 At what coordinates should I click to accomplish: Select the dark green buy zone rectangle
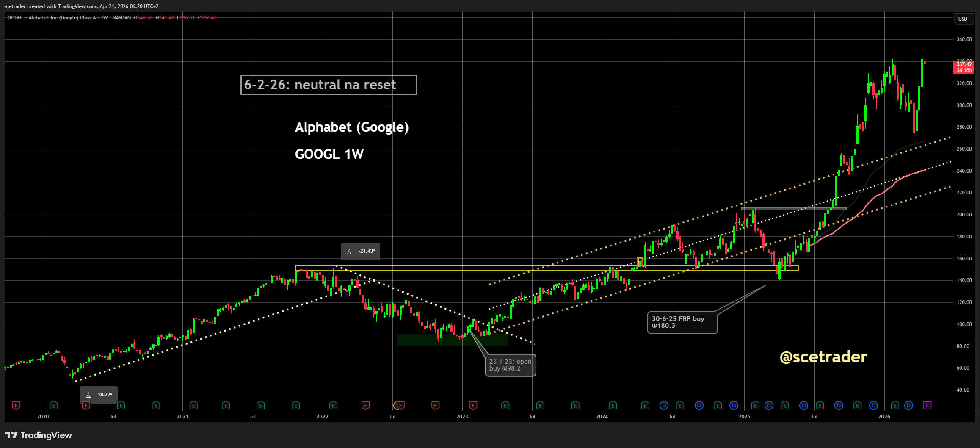(x=453, y=340)
